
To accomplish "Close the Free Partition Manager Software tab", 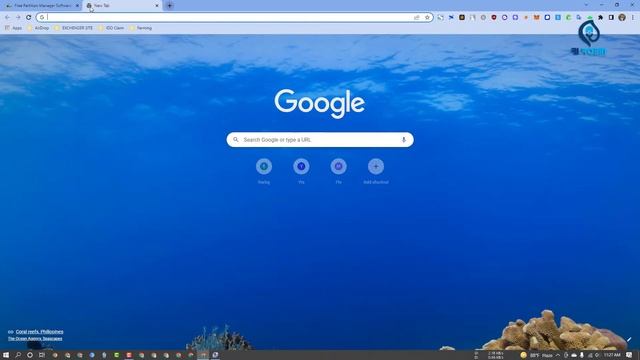I will pyautogui.click(x=77, y=6).
